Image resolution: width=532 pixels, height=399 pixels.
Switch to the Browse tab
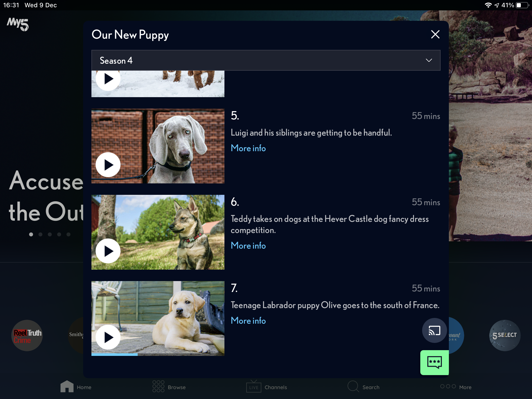[169, 387]
